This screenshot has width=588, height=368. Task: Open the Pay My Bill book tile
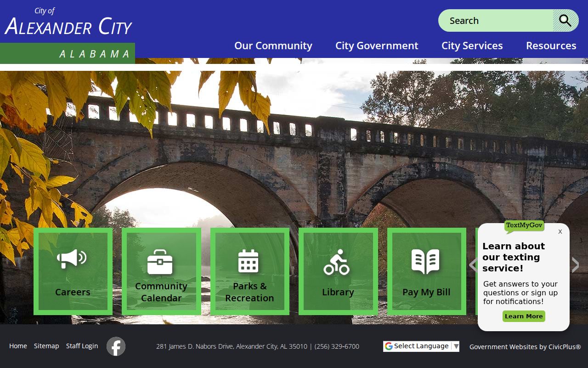[x=427, y=271]
